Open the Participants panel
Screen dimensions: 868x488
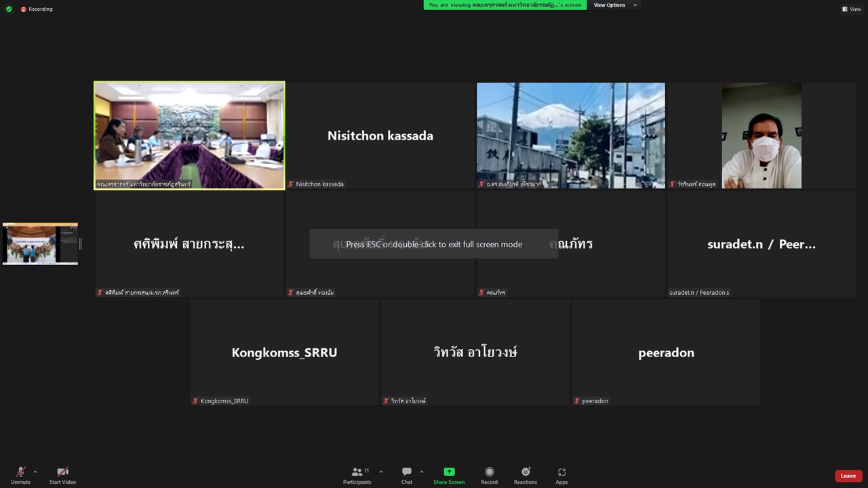[357, 475]
